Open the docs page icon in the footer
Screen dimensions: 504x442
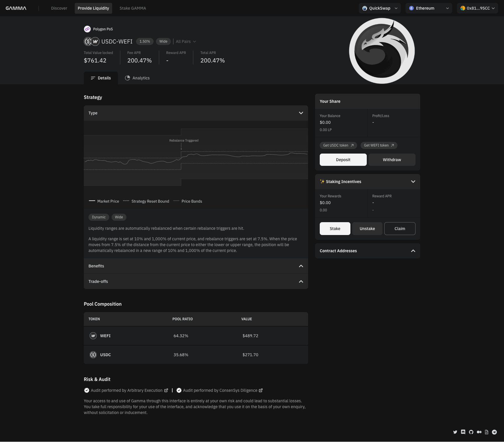[x=486, y=432]
